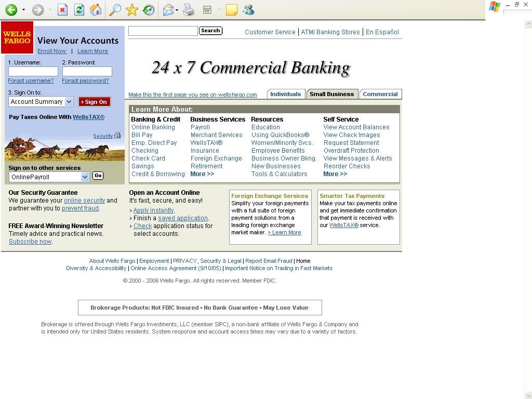This screenshot has height=399, width=532.
Task: Select the Small Business tab
Action: [x=332, y=94]
